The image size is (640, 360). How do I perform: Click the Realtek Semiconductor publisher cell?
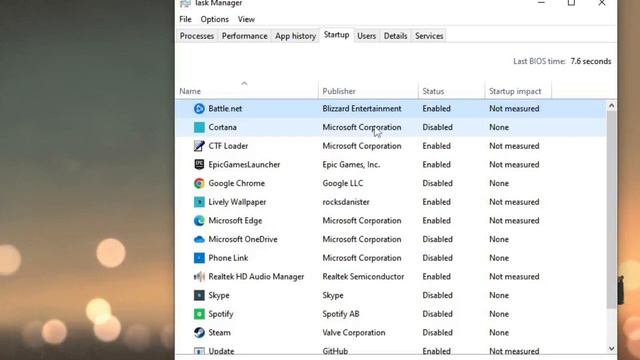[363, 277]
